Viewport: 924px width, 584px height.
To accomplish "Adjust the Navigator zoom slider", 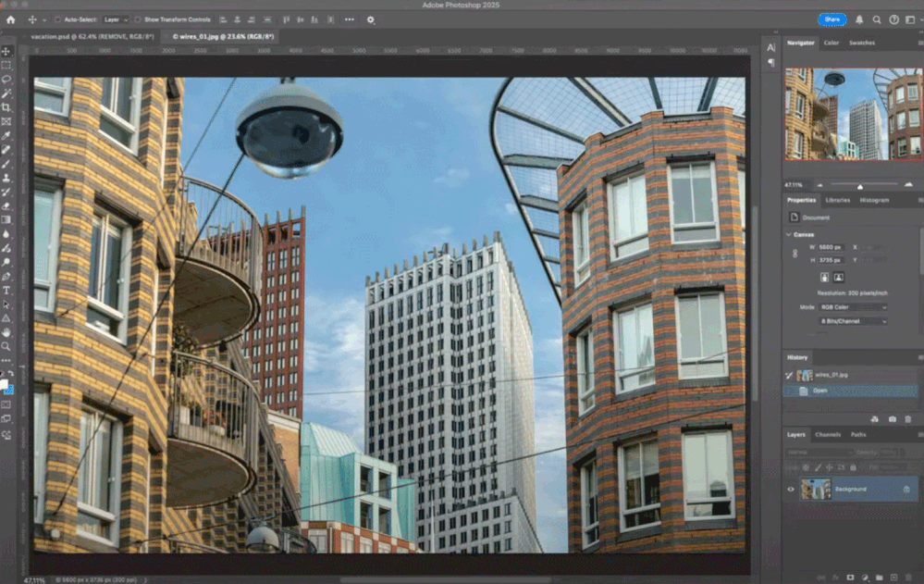I will [x=860, y=186].
